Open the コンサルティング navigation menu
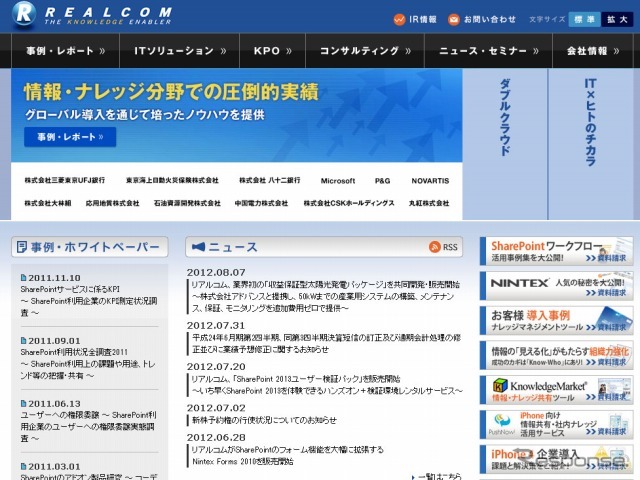This screenshot has height=480, width=640. click(365, 51)
